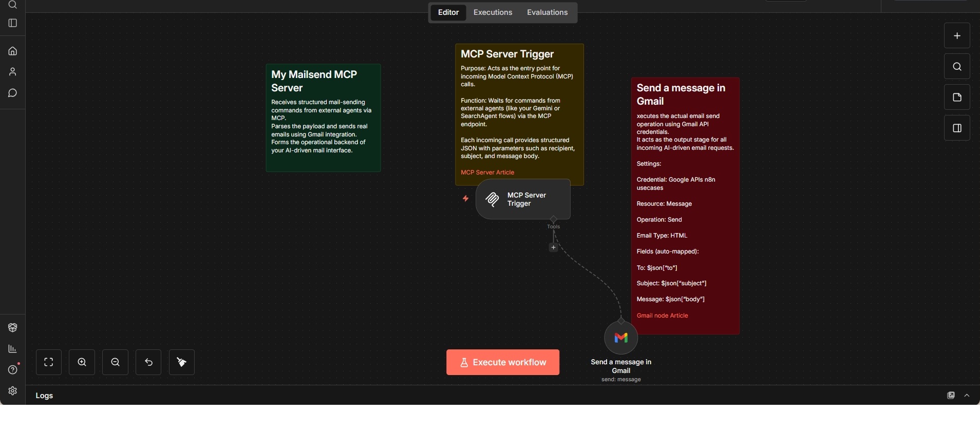Image resolution: width=980 pixels, height=432 pixels.
Task: Expand the Logs panel chevron
Action: coord(967,396)
